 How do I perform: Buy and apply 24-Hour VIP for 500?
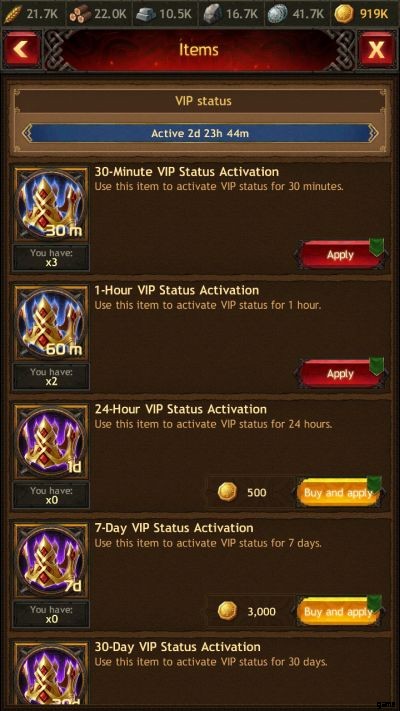pyautogui.click(x=339, y=492)
